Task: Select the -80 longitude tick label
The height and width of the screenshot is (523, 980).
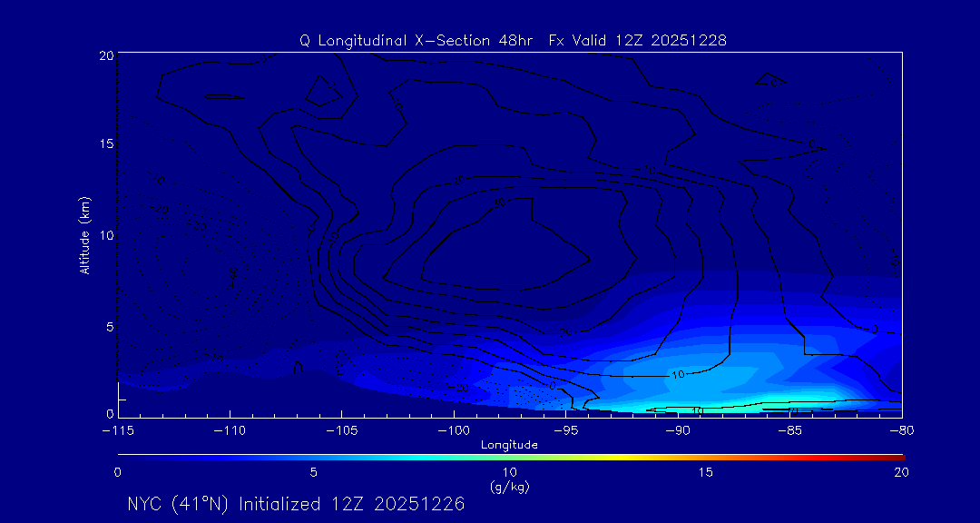Action: (x=900, y=431)
